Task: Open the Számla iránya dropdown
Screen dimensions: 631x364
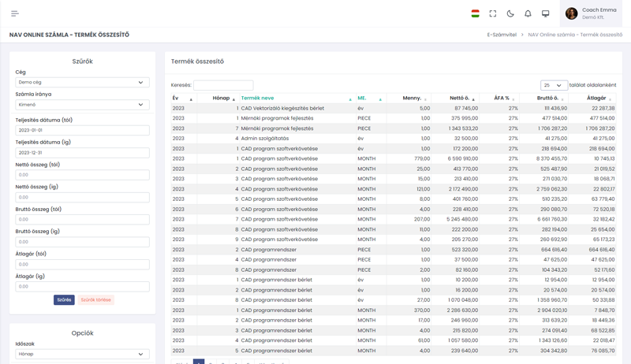Action: point(82,104)
